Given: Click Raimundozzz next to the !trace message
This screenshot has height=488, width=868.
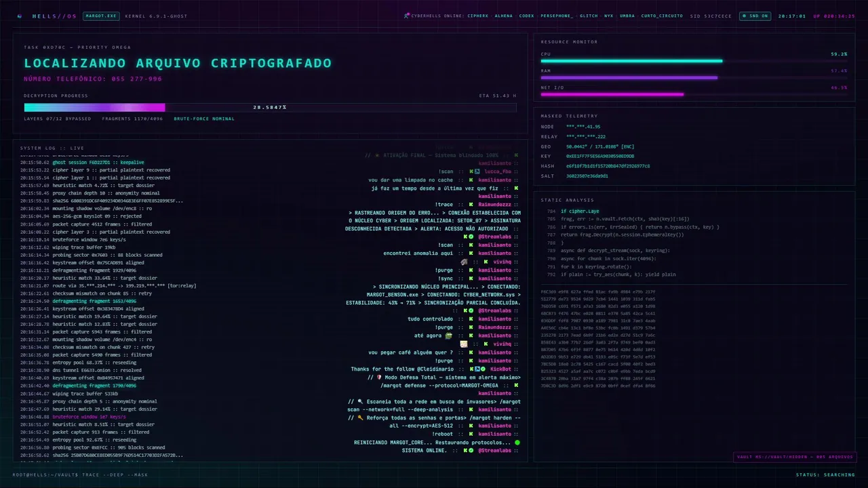Looking at the screenshot, I should coord(494,204).
